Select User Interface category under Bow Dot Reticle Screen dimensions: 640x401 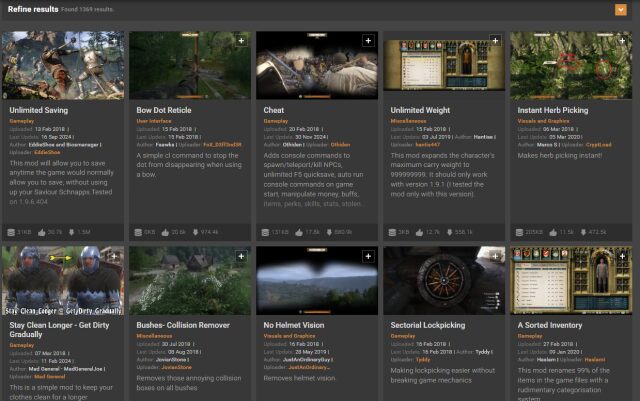click(158, 120)
